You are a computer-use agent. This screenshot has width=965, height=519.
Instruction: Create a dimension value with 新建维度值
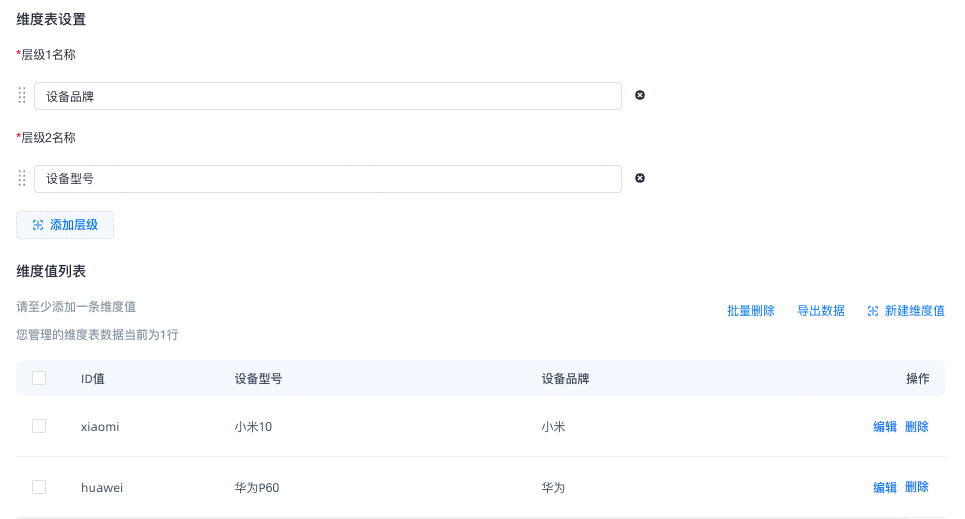(906, 311)
